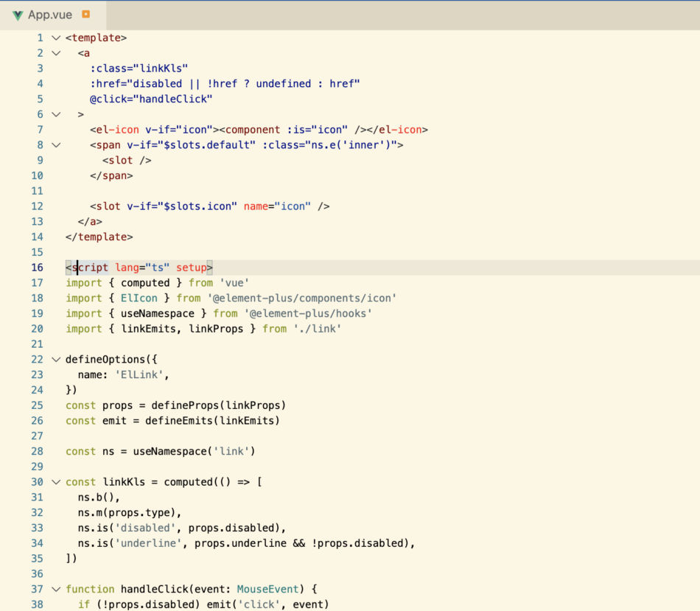This screenshot has height=611, width=700.
Task: Click the <slot /> tag on line 9
Action: coord(127,161)
